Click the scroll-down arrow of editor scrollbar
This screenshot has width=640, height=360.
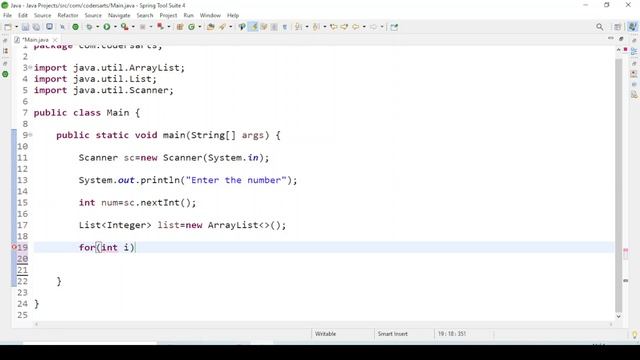pyautogui.click(x=618, y=316)
